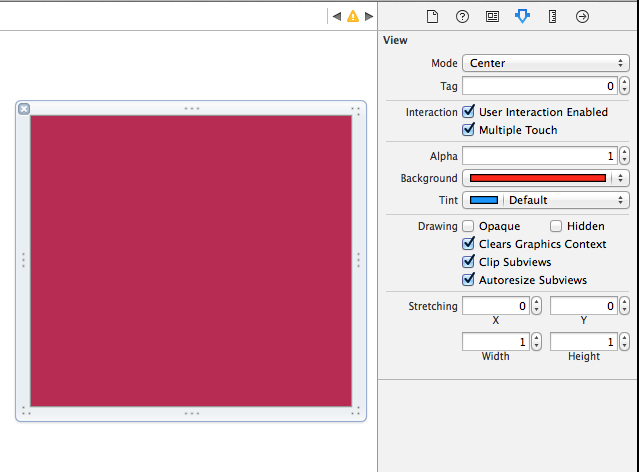
Task: Open the Size inspector ruler icon
Action: [552, 16]
